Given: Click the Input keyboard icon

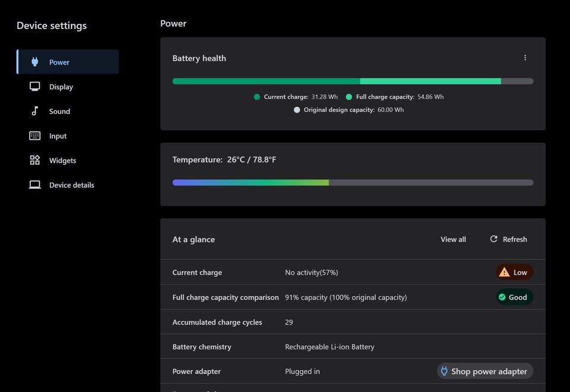Looking at the screenshot, I should (35, 136).
